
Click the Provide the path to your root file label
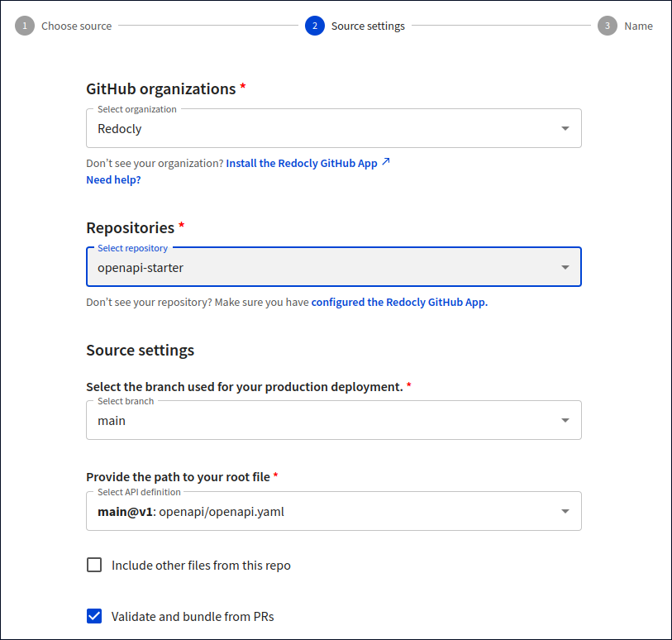178,476
